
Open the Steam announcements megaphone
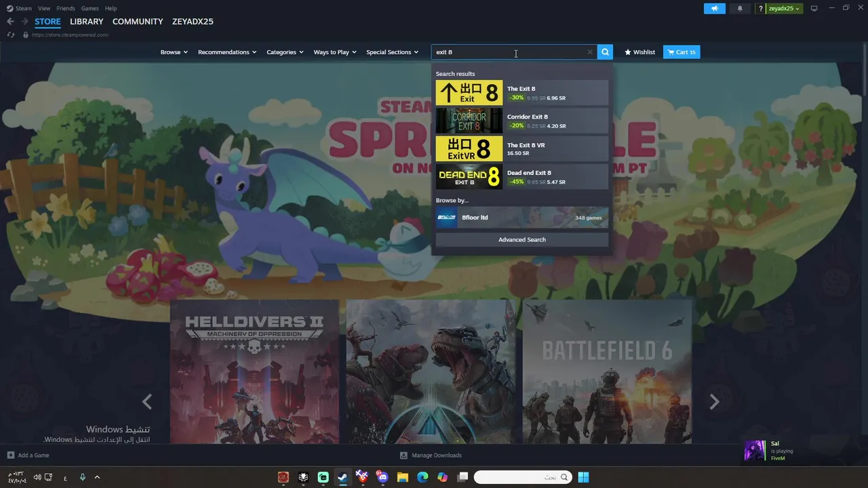[x=714, y=8]
